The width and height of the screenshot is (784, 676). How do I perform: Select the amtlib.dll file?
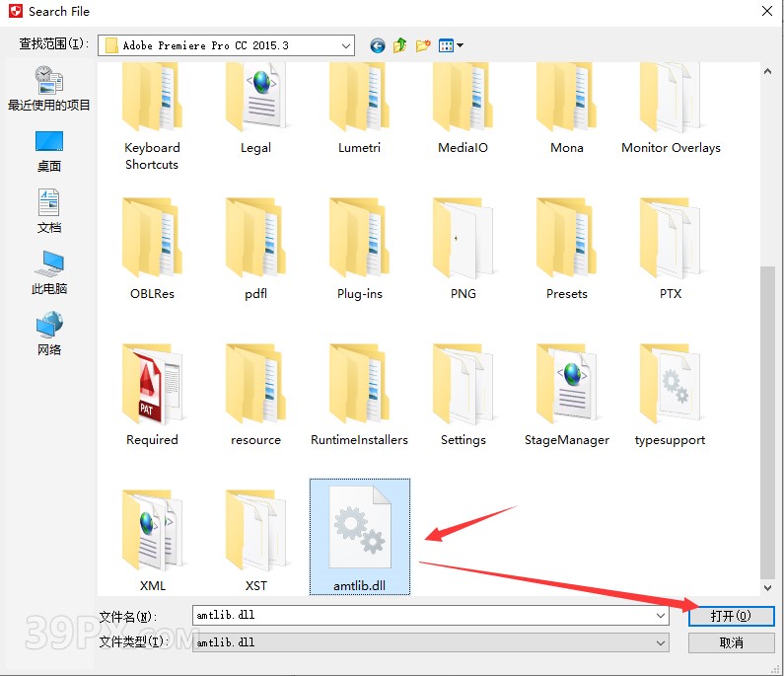360,537
